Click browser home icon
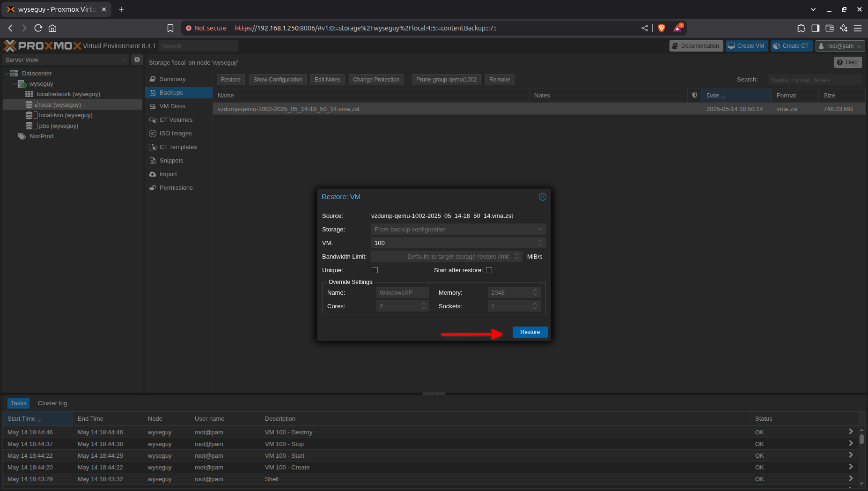 coord(52,28)
